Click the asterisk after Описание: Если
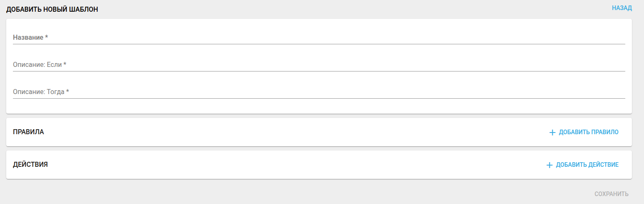 click(x=65, y=65)
